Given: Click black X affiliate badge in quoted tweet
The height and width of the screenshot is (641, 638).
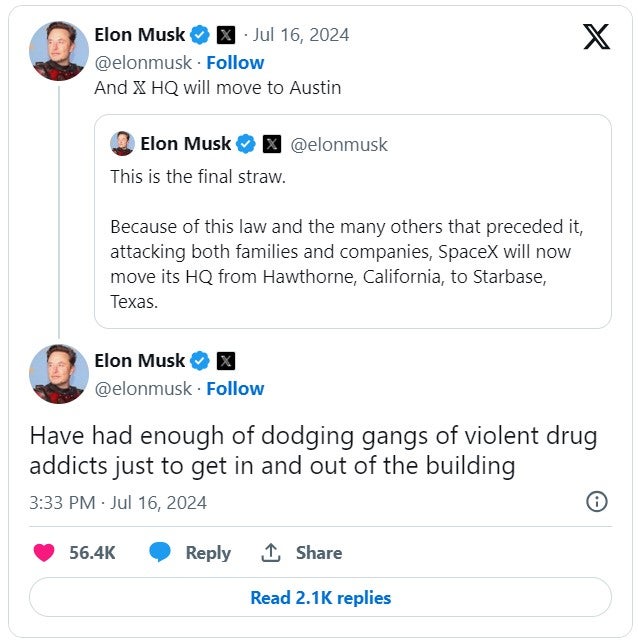Looking at the screenshot, I should pyautogui.click(x=271, y=144).
